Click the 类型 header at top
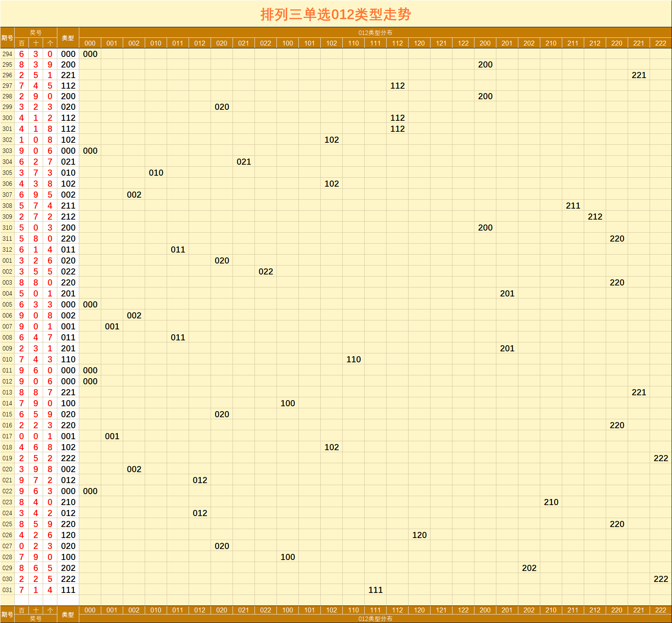 pyautogui.click(x=68, y=38)
